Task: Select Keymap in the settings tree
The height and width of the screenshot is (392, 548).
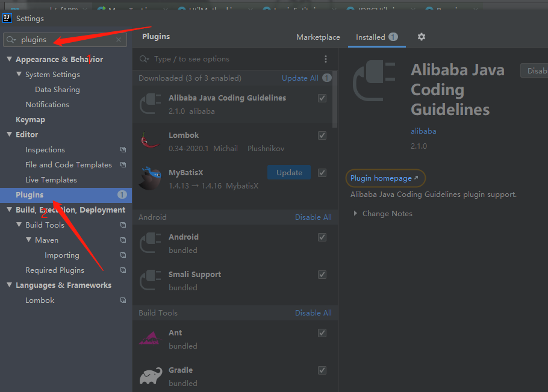Action: (x=30, y=119)
